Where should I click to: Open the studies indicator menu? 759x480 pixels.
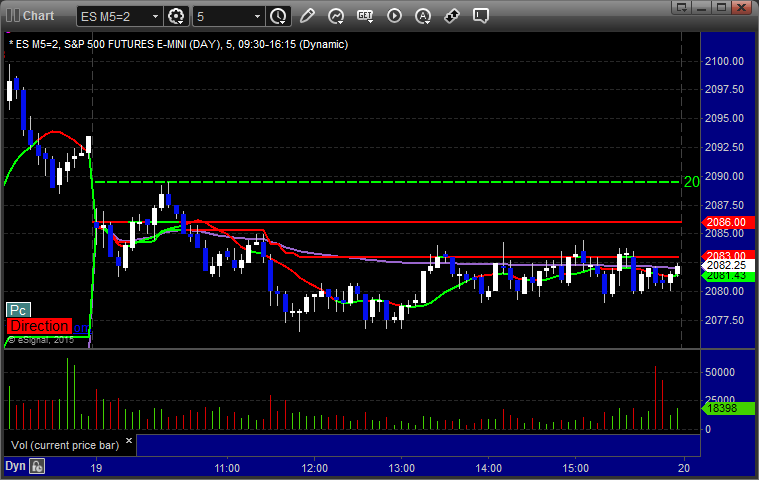click(x=336, y=16)
